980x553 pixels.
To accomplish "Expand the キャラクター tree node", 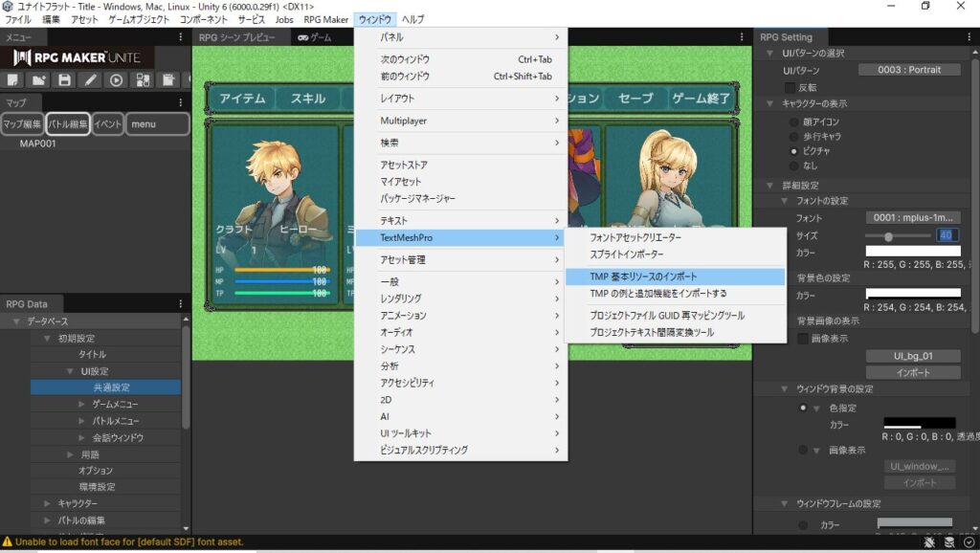I will [47, 503].
